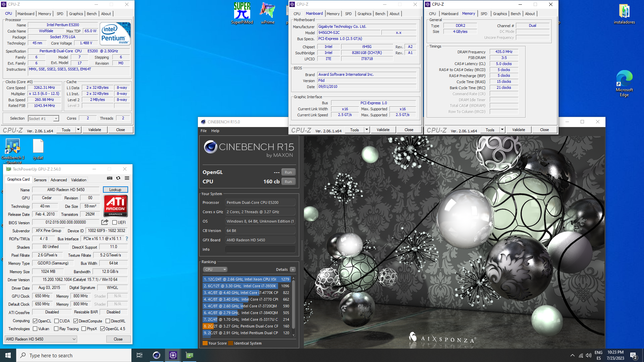The height and width of the screenshot is (362, 644).
Task: Switch to CPU-Z from the taskbar
Action: pos(173,355)
